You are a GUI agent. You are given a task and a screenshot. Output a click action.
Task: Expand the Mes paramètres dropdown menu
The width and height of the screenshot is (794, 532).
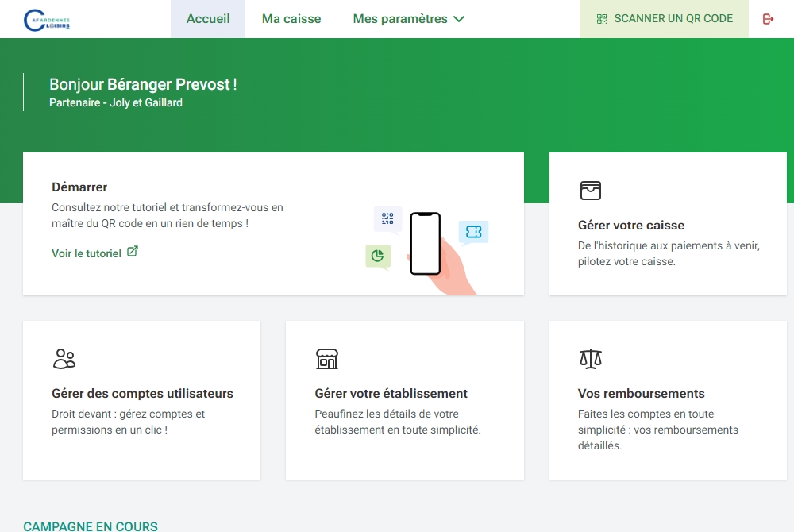click(408, 19)
